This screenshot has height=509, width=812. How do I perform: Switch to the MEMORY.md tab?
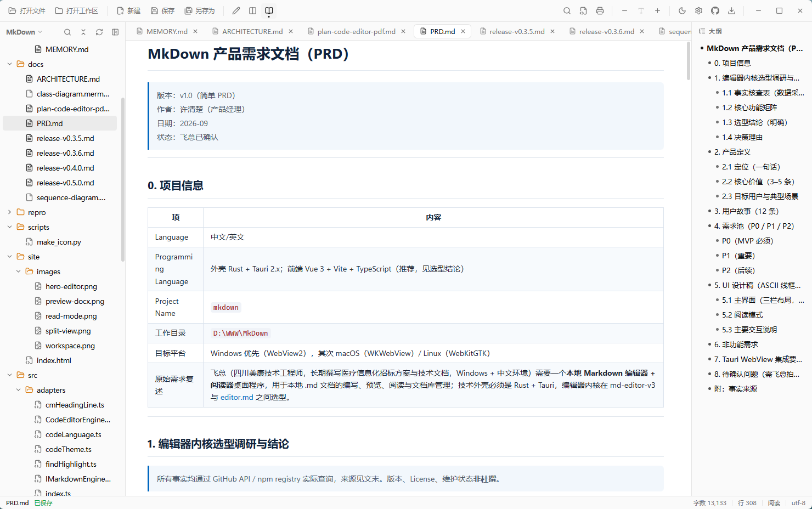click(x=167, y=31)
